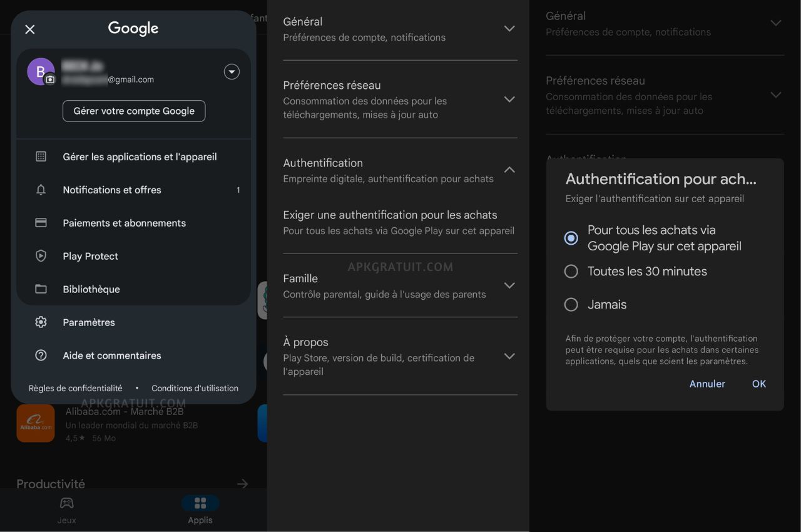Click the folder icon for Bibliothèque
Viewport: 801px width, 532px height.
pyautogui.click(x=41, y=289)
